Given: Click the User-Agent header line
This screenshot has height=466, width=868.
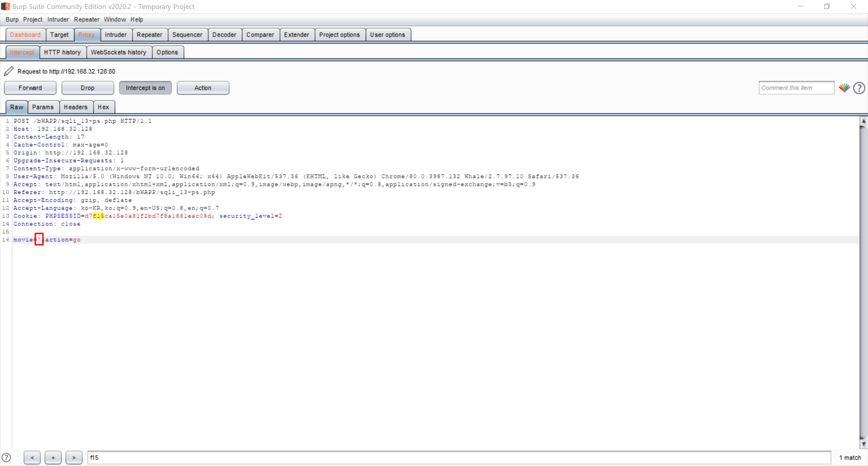Looking at the screenshot, I should (x=296, y=176).
